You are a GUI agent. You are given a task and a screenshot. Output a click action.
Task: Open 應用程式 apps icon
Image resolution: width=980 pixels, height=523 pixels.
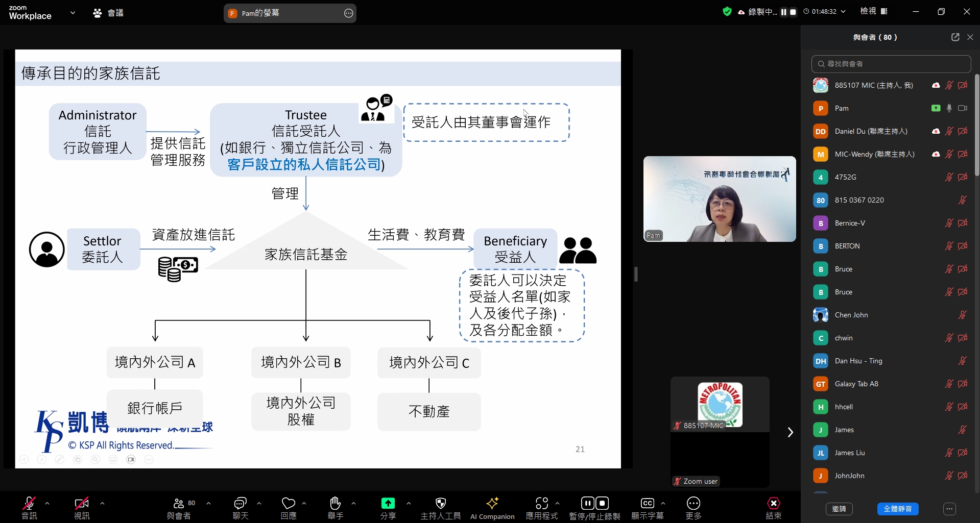[x=541, y=504]
